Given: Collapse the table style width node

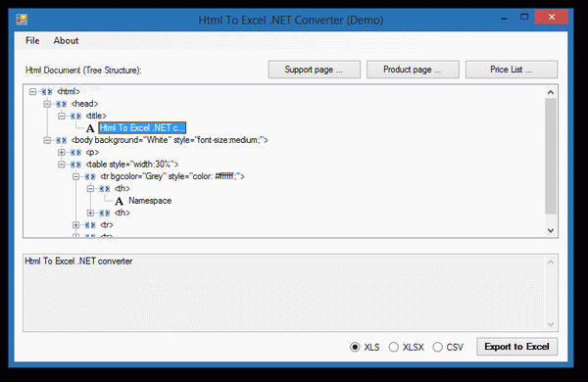Looking at the screenshot, I should tap(62, 165).
